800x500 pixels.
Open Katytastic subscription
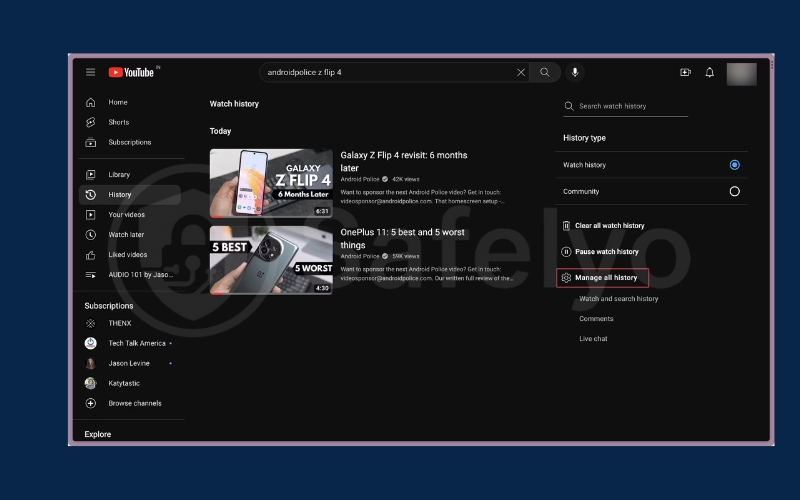tap(124, 383)
